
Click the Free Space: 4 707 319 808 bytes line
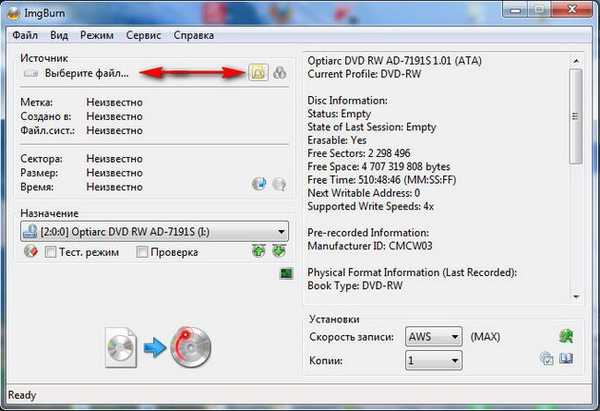[x=379, y=167]
